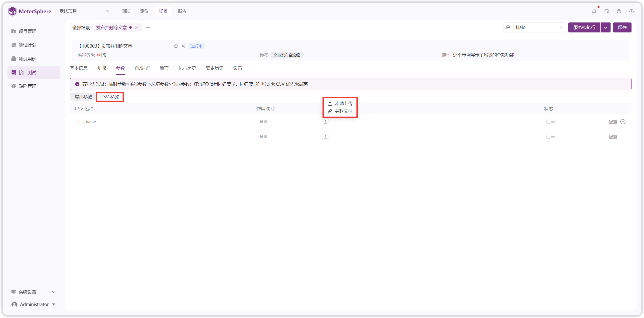Click the 文章发布全流程 tag

pos(287,55)
